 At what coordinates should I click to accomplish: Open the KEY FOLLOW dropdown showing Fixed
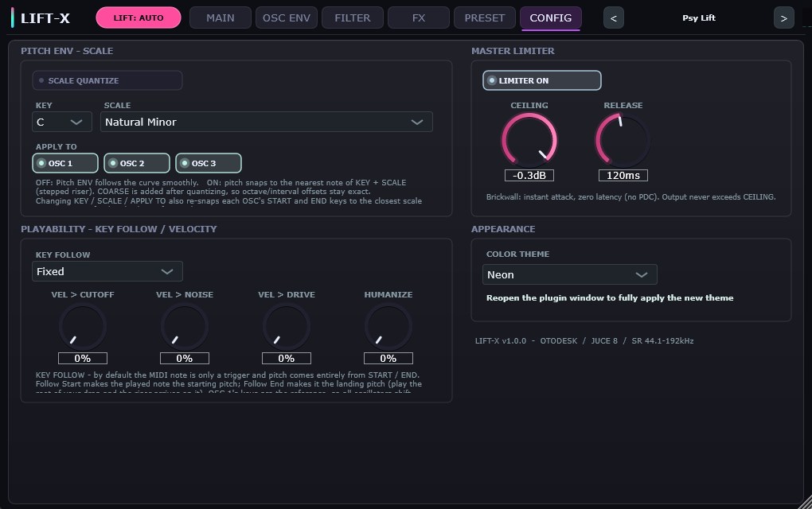107,271
